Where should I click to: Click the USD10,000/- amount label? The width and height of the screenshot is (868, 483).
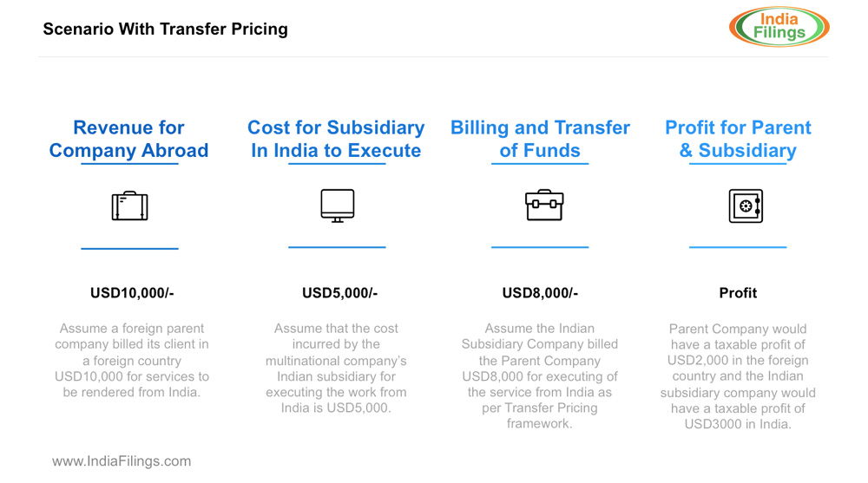[x=132, y=293]
